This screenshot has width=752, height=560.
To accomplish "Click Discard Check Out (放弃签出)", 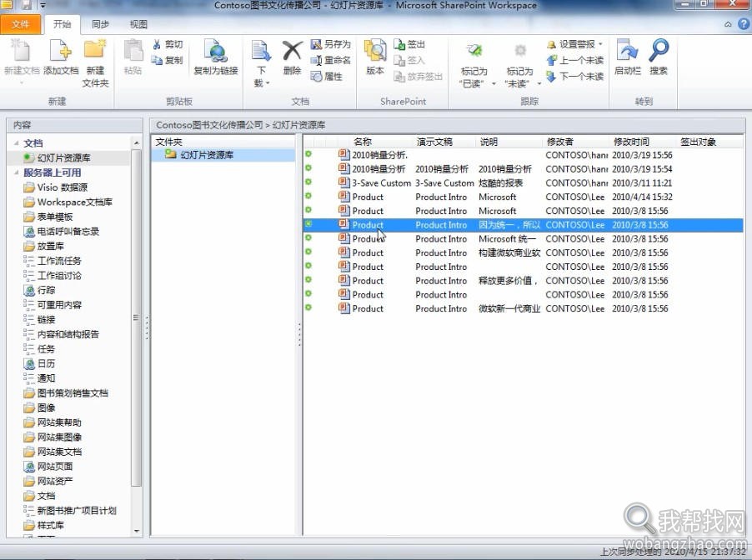I will point(418,76).
